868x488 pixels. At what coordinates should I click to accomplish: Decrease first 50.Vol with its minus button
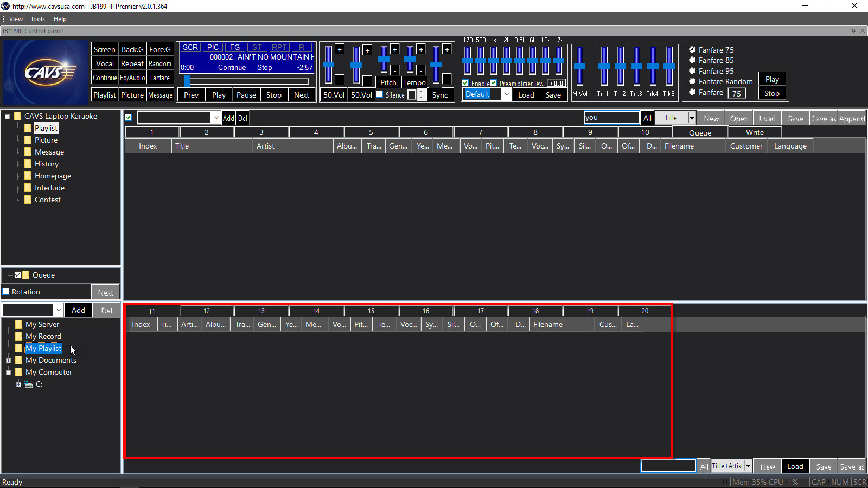pyautogui.click(x=340, y=80)
